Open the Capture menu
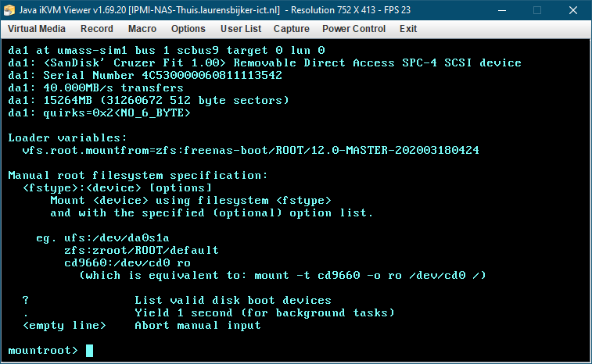The width and height of the screenshot is (592, 364). tap(292, 29)
